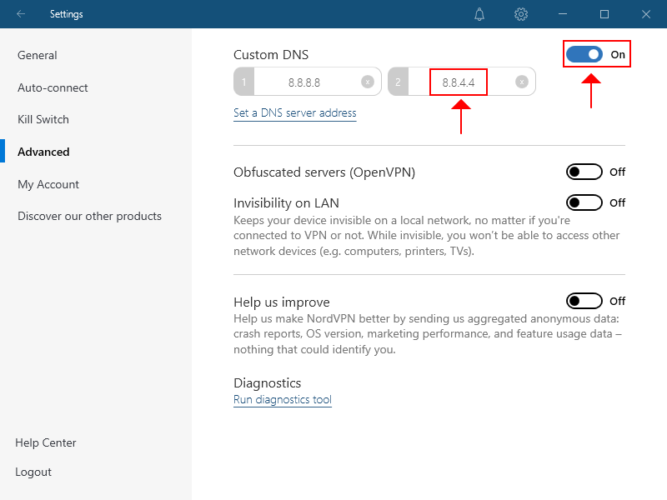
Task: Clear the 8.8.8.8 DNS entry
Action: 368,81
